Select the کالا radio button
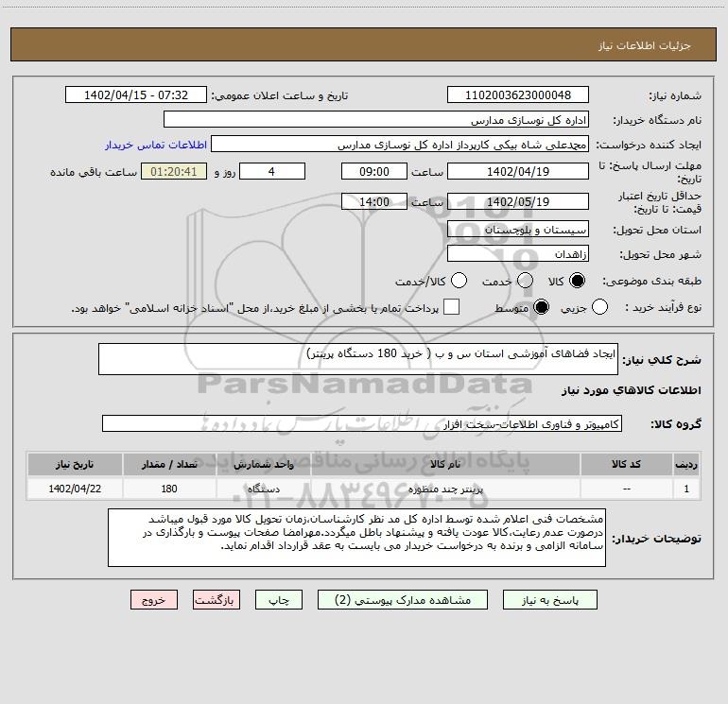728x704 pixels. (x=577, y=281)
